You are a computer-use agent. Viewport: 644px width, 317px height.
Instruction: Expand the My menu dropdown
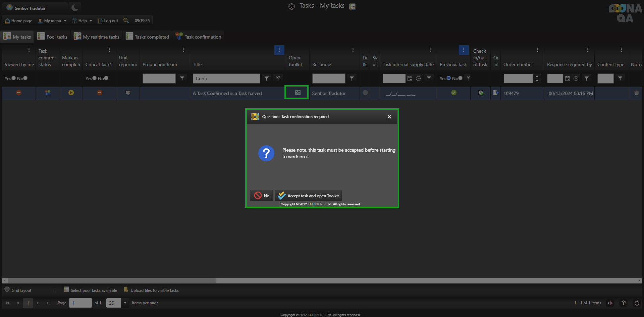click(52, 21)
